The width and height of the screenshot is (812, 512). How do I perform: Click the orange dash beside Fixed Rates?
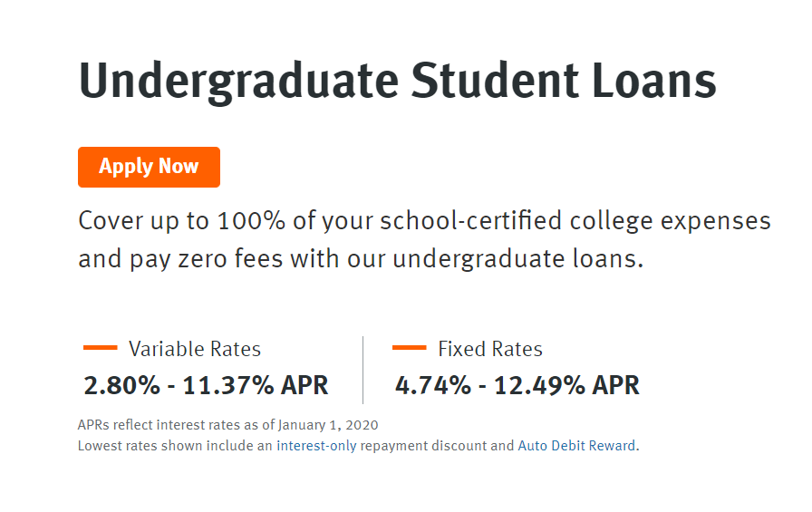409,348
